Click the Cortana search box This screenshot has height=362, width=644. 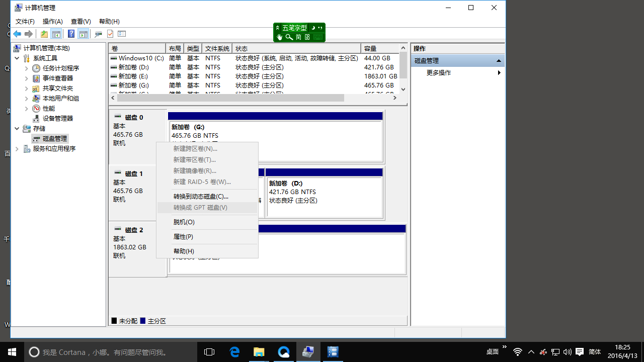(110, 352)
